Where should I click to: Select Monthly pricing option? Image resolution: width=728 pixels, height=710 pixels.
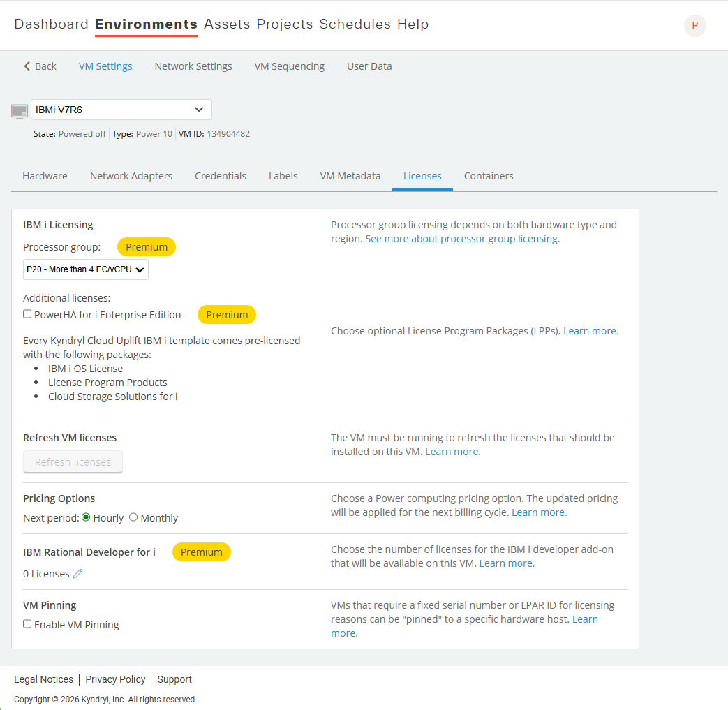point(133,517)
